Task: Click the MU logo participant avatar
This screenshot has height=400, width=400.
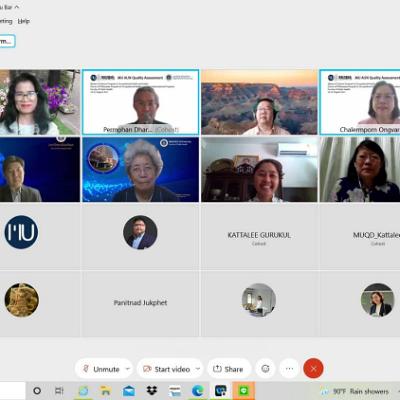Action: 21,232
